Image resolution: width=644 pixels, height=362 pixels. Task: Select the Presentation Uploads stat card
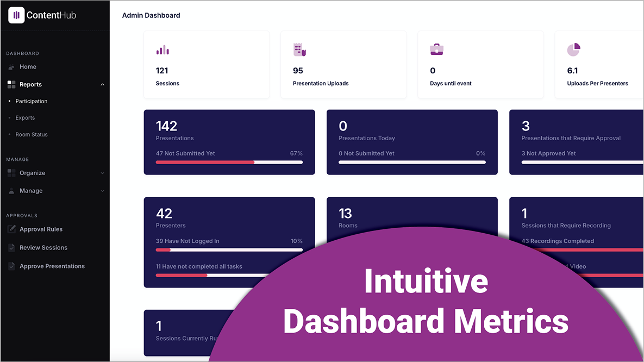[x=343, y=65]
